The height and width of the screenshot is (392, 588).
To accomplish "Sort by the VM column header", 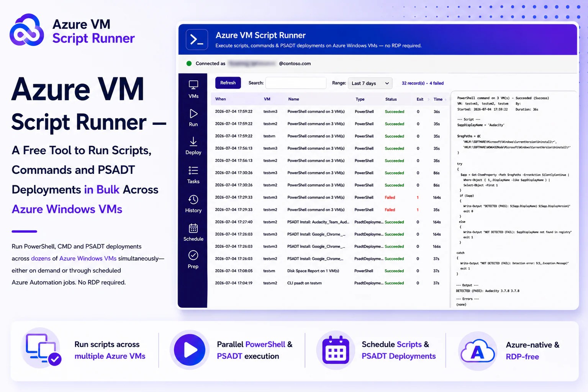I will tap(267, 99).
